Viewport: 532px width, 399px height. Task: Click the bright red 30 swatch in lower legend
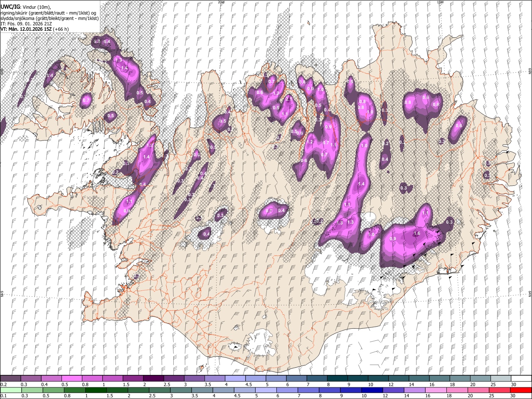coord(520,390)
